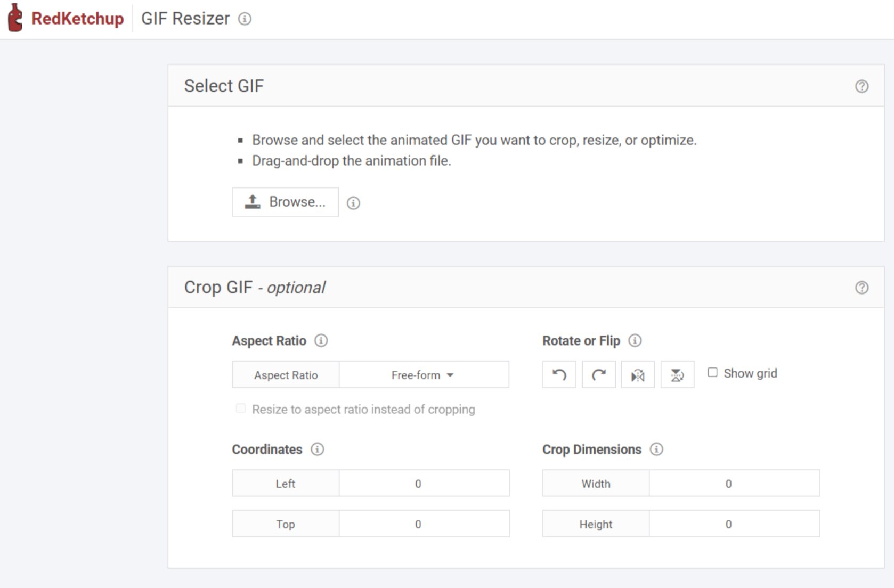Image resolution: width=894 pixels, height=588 pixels.
Task: Rotate the GIF clockwise
Action: tap(598, 374)
